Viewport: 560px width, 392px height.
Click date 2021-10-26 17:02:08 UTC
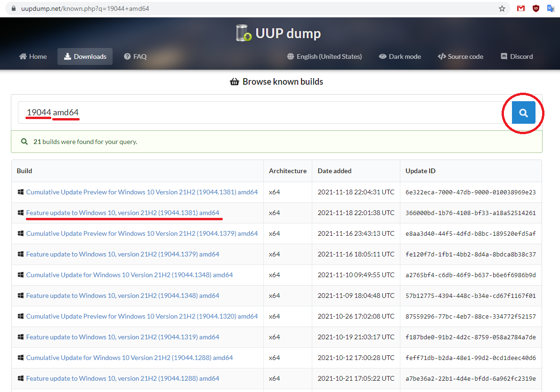tap(356, 316)
